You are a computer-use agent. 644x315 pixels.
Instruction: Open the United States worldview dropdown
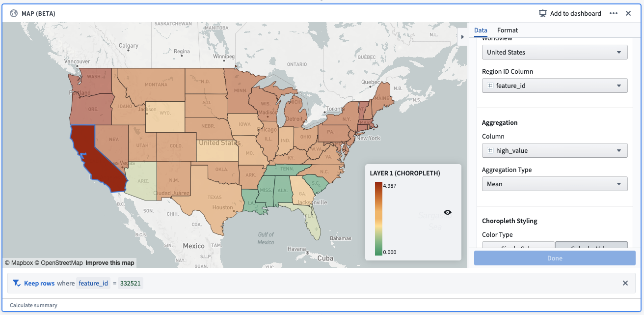click(555, 52)
